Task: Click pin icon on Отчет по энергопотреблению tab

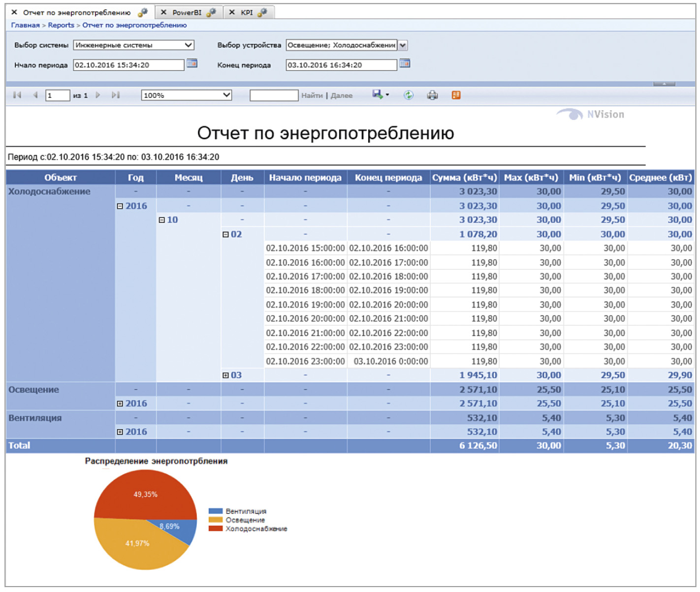Action: pos(143,12)
